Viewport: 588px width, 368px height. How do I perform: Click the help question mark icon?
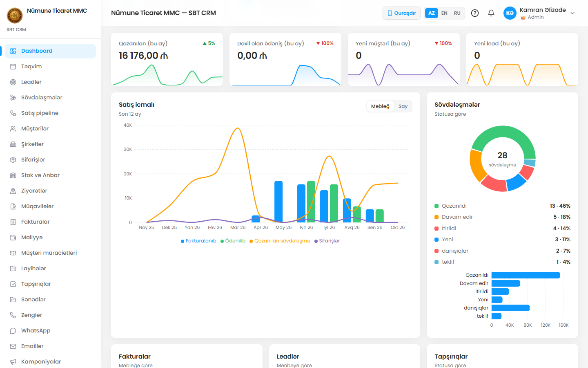tap(475, 13)
